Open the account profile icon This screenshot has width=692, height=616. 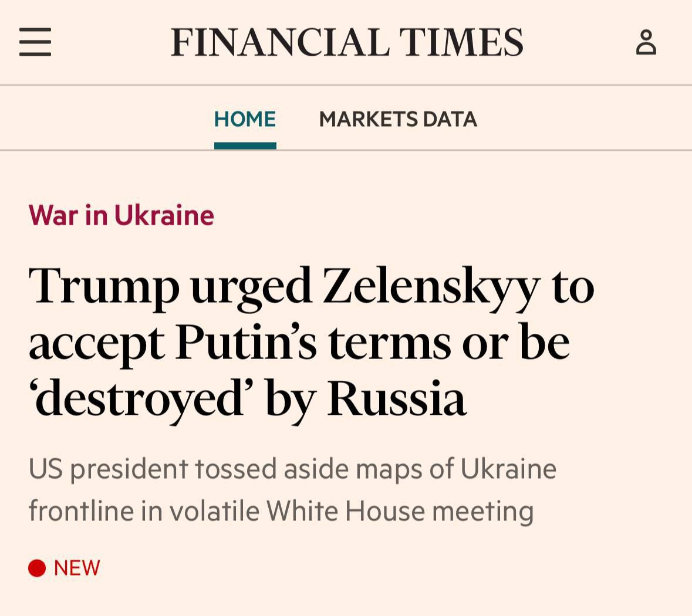[x=646, y=43]
